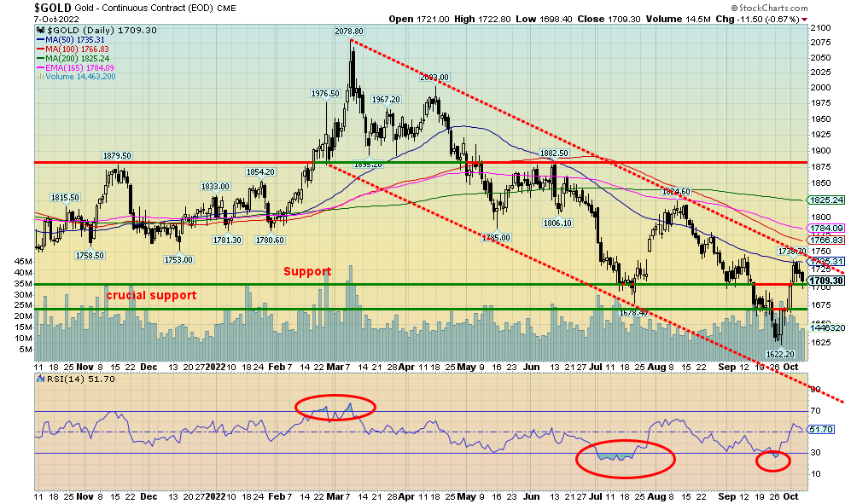The height and width of the screenshot is (504, 845).
Task: Click the red ellipse over RSI overbought peak
Action: pyautogui.click(x=334, y=408)
